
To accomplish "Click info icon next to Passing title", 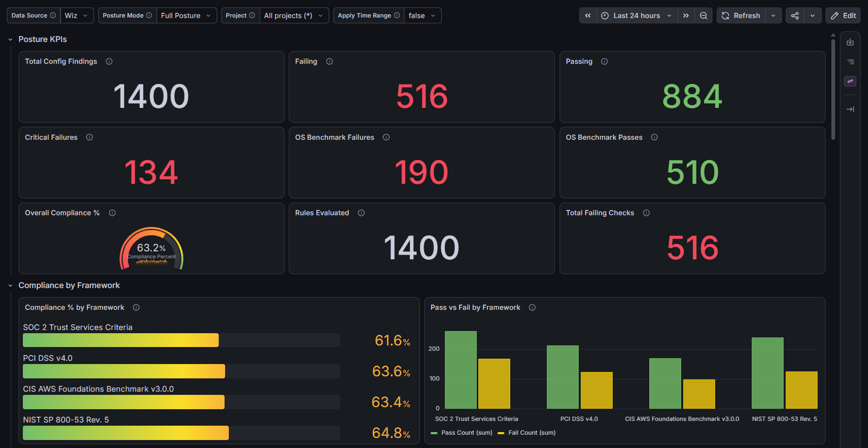I will 604,62.
